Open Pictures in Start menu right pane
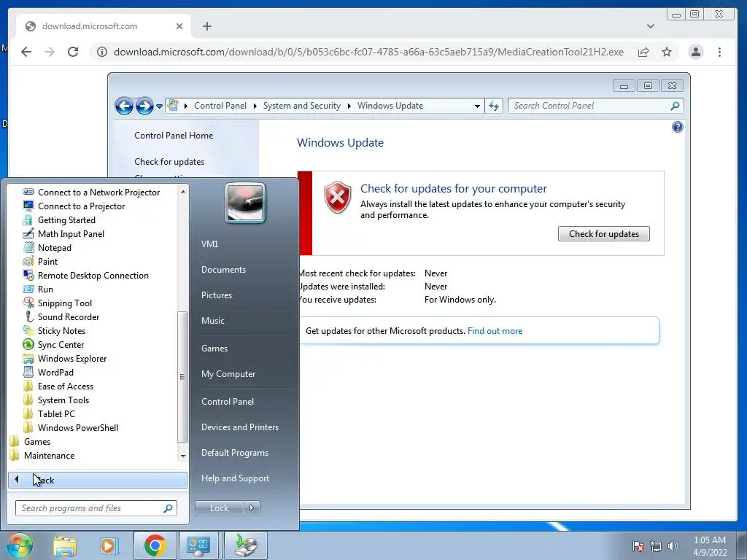 (216, 295)
